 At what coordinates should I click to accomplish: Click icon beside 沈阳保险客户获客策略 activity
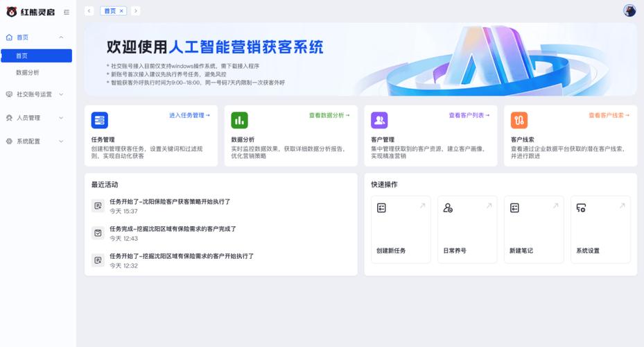[x=98, y=206]
